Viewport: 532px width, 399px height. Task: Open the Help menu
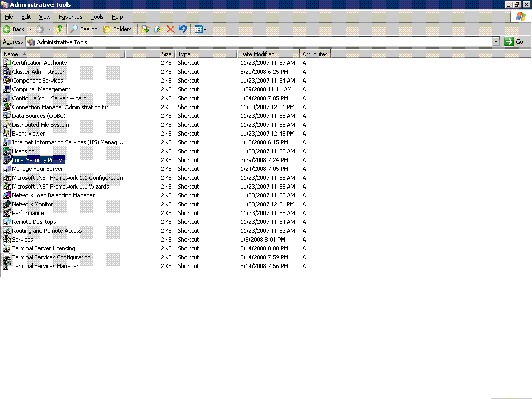click(117, 17)
